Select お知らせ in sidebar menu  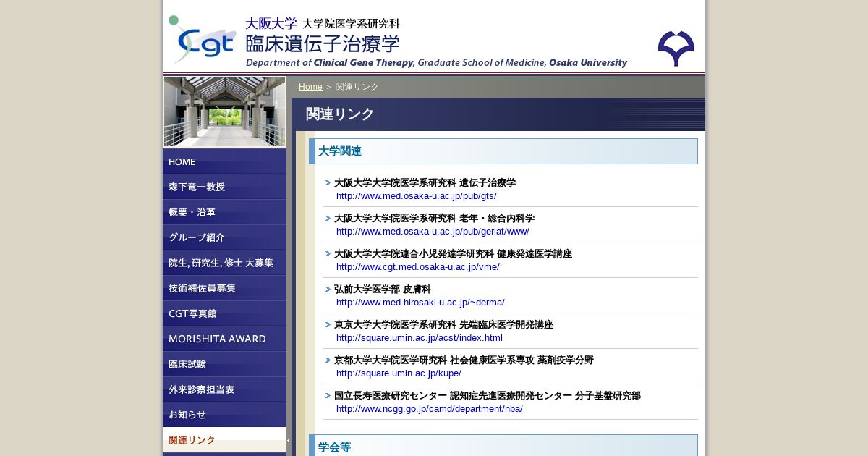224,415
